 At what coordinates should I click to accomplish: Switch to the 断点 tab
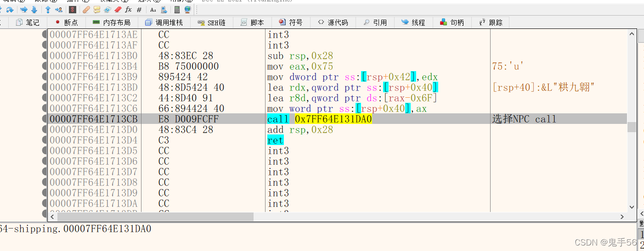pos(66,22)
